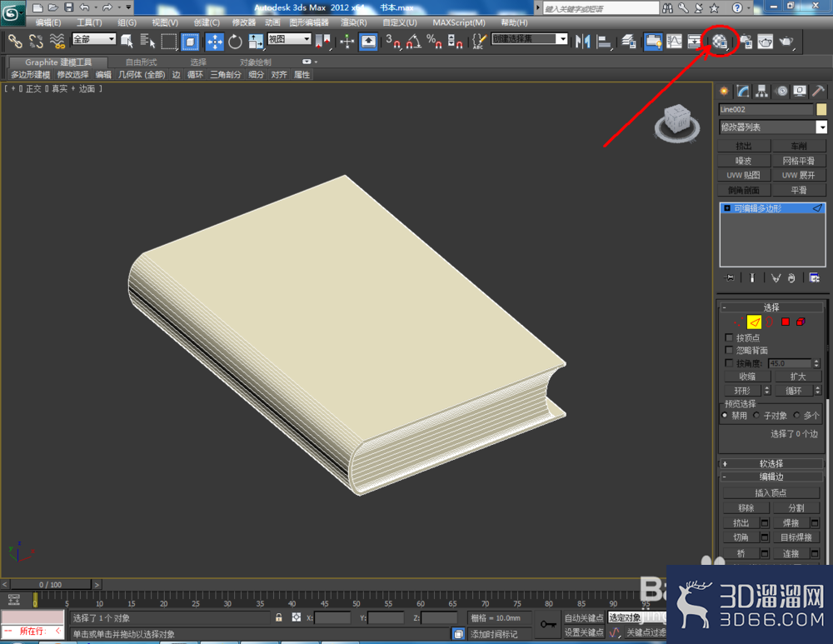The width and height of the screenshot is (833, 644).
Task: Open the Select by Name list
Action: 147,41
